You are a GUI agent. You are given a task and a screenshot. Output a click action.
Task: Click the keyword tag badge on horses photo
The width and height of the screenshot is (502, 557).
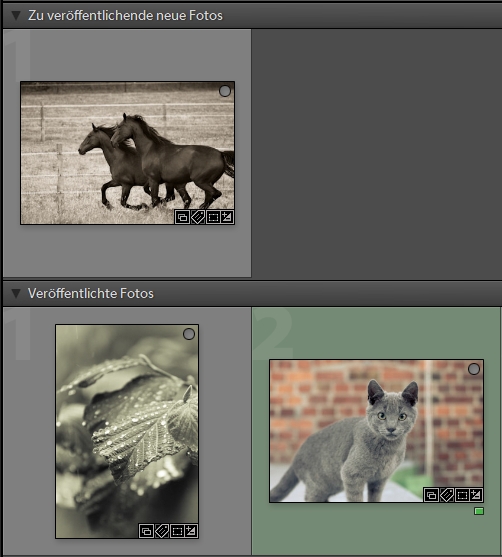(198, 217)
